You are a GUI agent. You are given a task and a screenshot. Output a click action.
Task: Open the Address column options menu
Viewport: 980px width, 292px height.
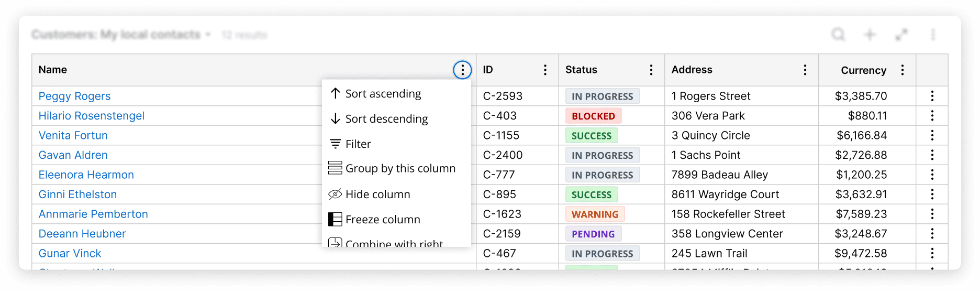[x=805, y=70]
